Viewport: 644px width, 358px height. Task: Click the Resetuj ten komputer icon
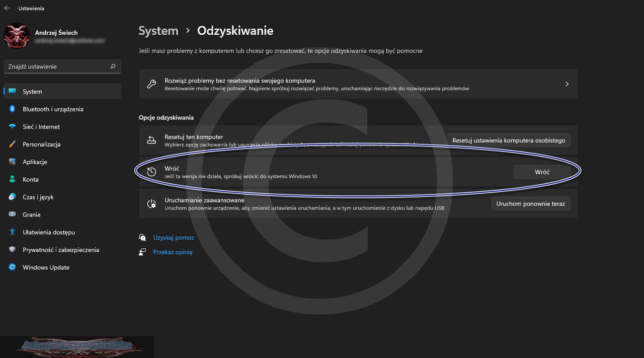tap(151, 140)
